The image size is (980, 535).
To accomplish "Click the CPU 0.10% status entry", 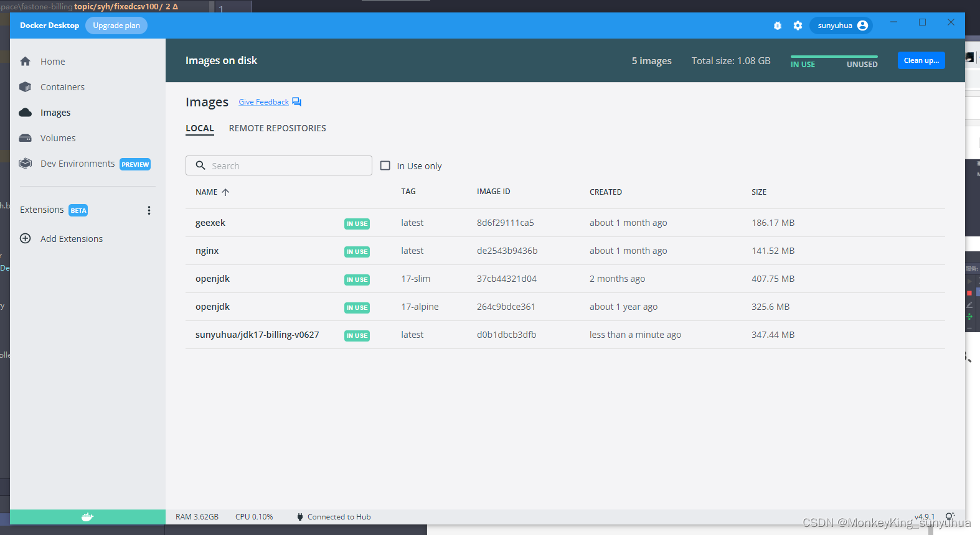I will 254,517.
